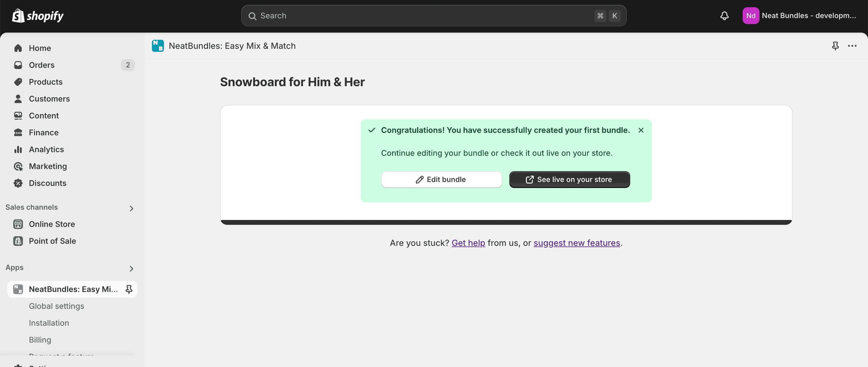Expand the Sales channels section
Viewport: 868px width, 367px height.
tap(131, 209)
